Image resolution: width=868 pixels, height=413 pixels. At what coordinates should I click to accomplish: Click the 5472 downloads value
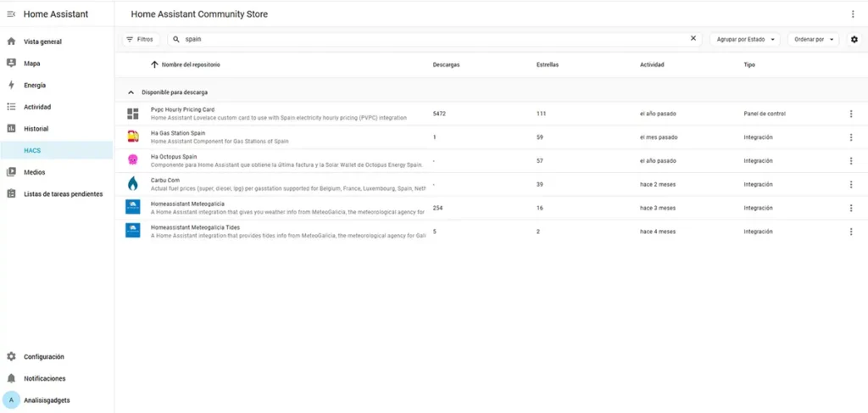[x=439, y=114]
